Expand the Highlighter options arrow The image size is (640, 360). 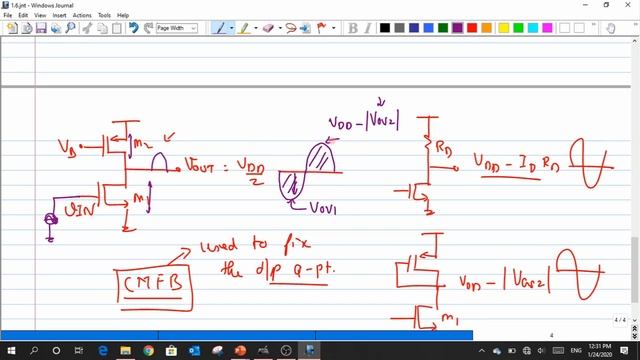click(256, 28)
